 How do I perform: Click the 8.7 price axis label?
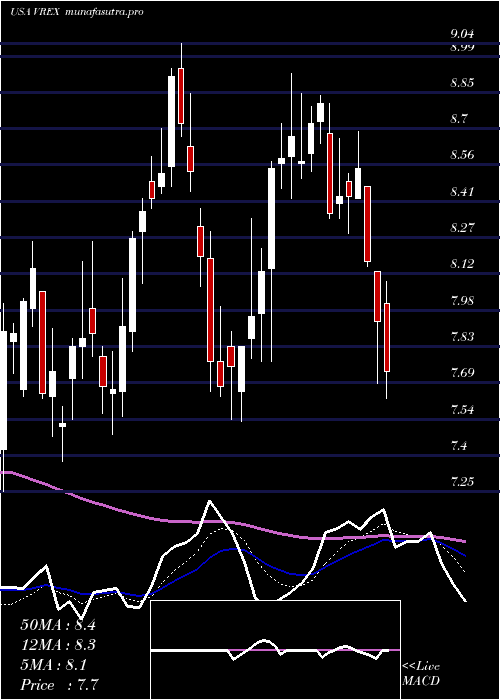(459, 119)
